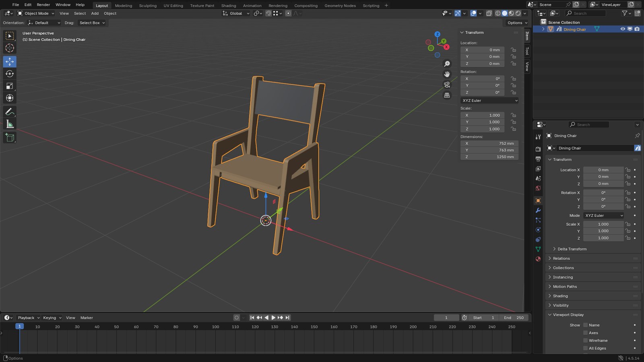The image size is (644, 362).
Task: Toggle camera view icon
Action: pyautogui.click(x=447, y=85)
